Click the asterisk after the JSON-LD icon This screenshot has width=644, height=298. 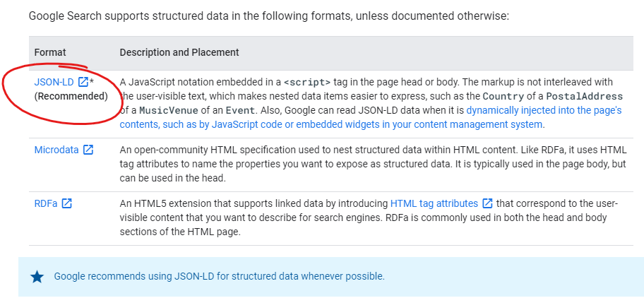92,81
